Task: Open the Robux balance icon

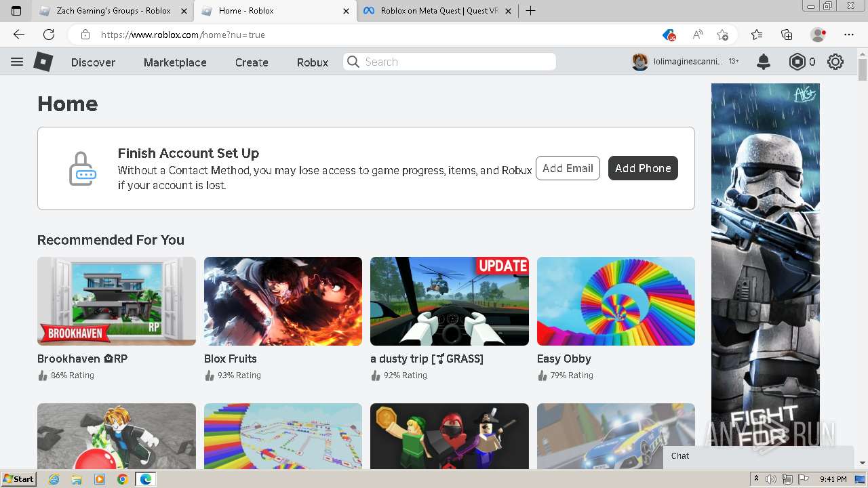Action: 797,62
